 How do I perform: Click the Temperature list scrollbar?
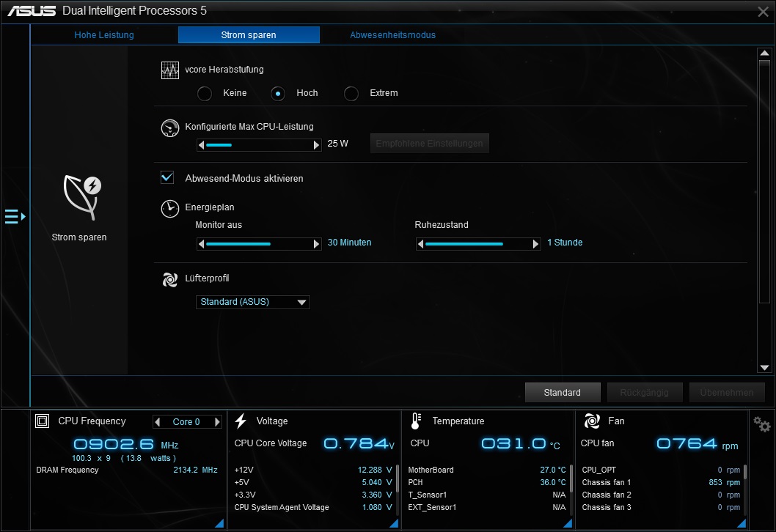click(571, 489)
